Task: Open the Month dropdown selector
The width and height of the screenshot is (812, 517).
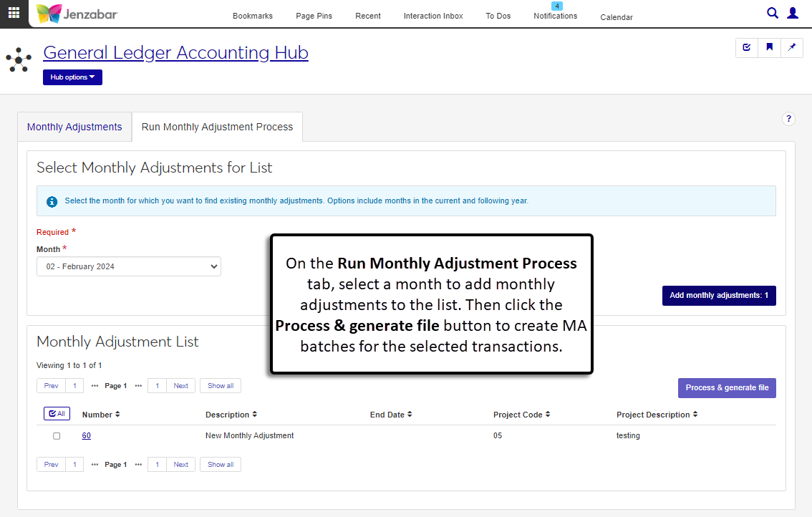Action: click(129, 267)
